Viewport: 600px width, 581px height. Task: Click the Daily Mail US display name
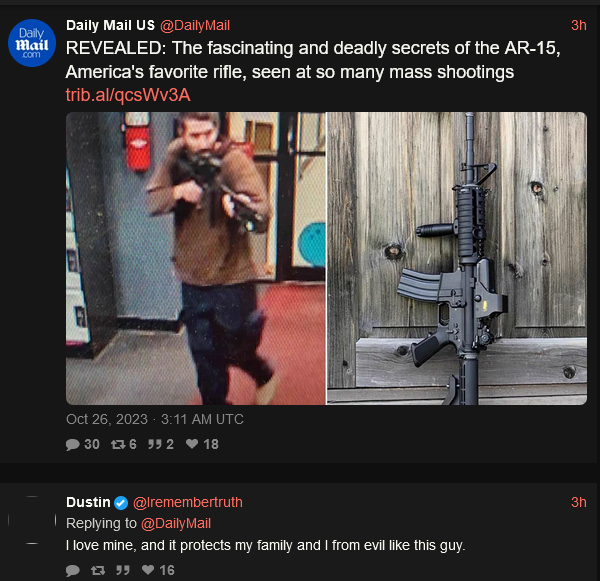point(110,25)
